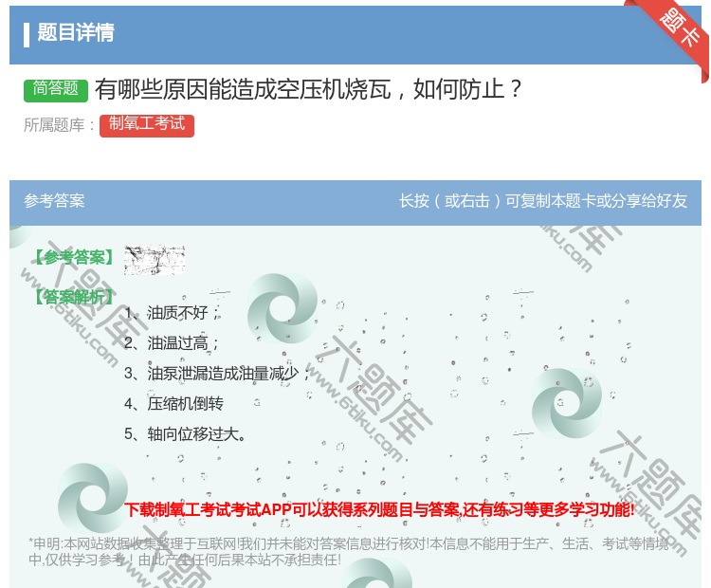Screen dimensions: 711x588
Task: Select answer line 3、油泵泄漏造成油量减少
Action: tap(217, 374)
